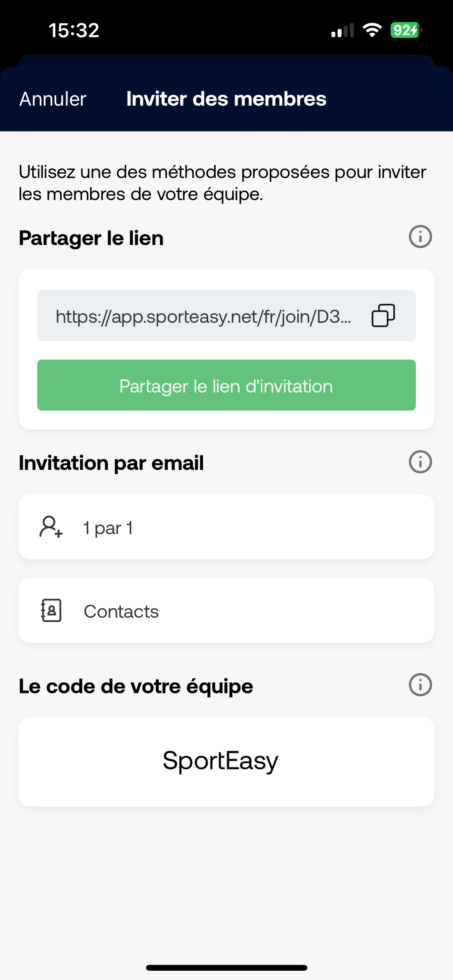
Task: Tap the SportEasy team code card
Action: coord(226,762)
